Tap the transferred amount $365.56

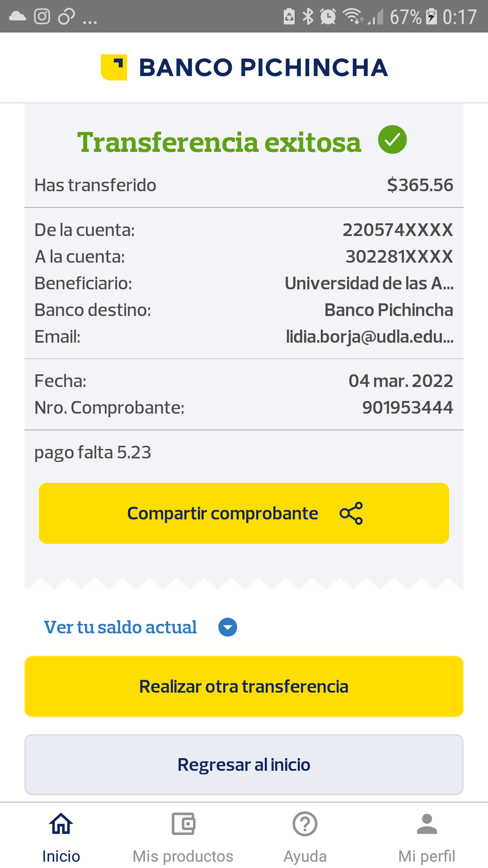420,185
